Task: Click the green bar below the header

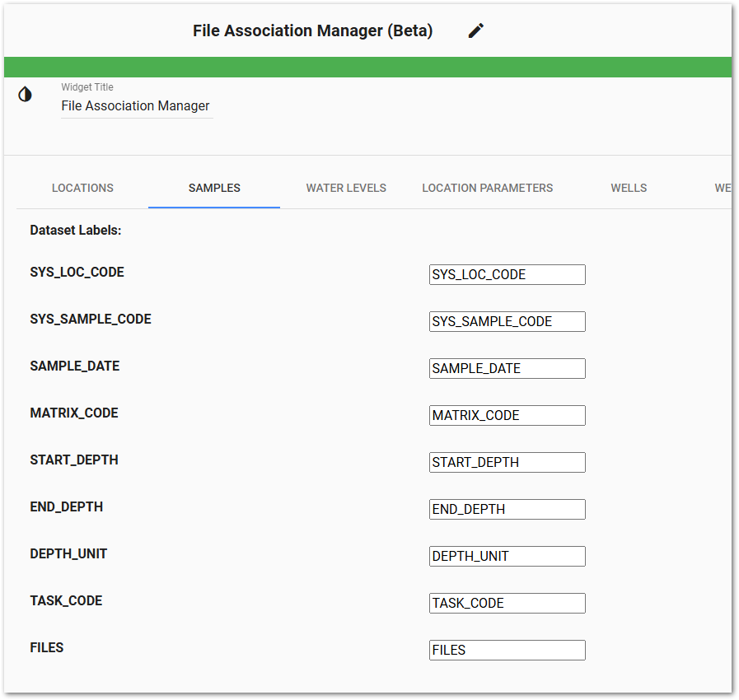Action: tap(369, 66)
